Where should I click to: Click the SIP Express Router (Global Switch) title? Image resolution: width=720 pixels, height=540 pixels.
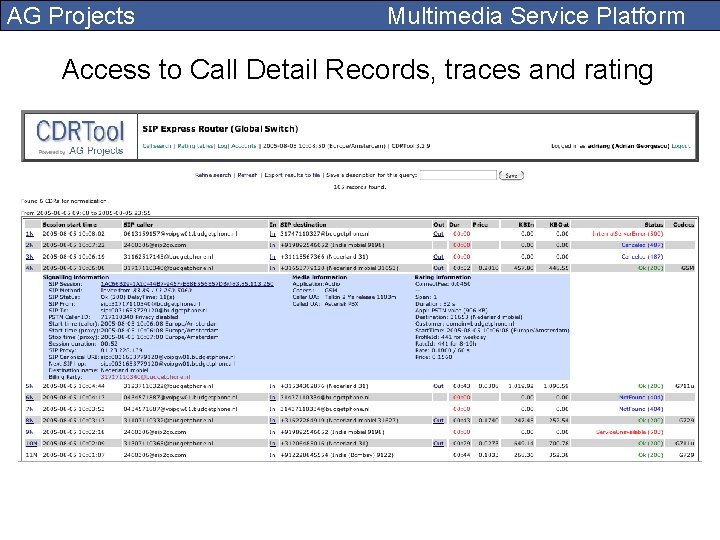point(220,129)
